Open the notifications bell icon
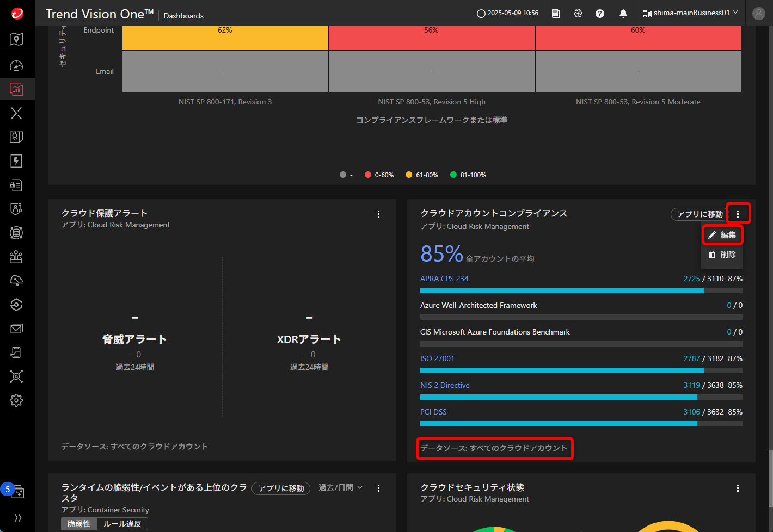Viewport: 773px width, 532px height. pyautogui.click(x=623, y=14)
